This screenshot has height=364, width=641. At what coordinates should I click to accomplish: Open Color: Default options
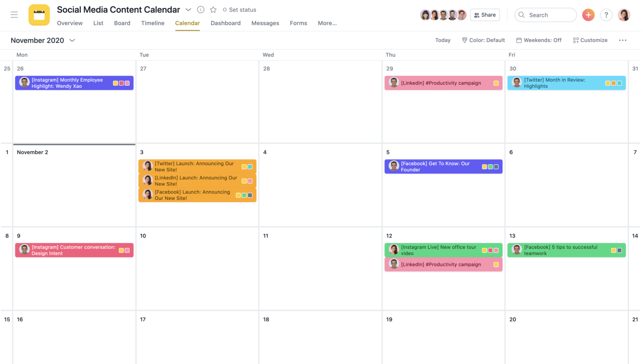tap(483, 40)
